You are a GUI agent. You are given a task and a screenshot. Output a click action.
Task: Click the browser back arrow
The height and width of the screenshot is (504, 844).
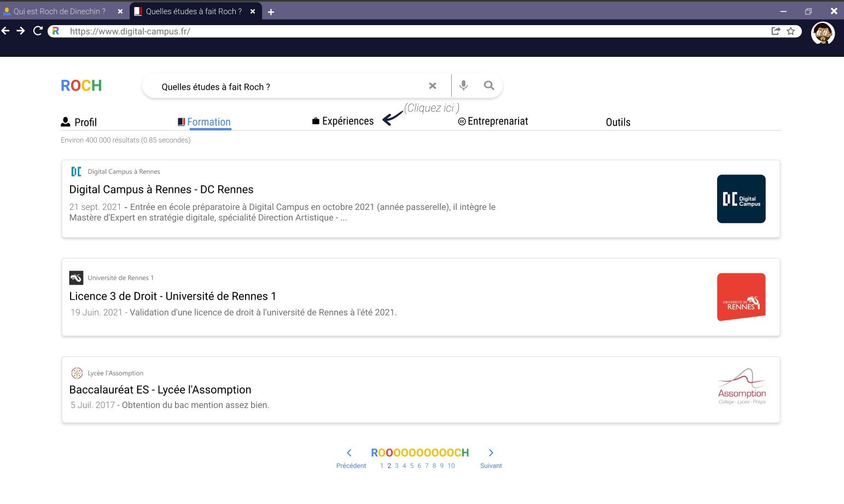(5, 31)
